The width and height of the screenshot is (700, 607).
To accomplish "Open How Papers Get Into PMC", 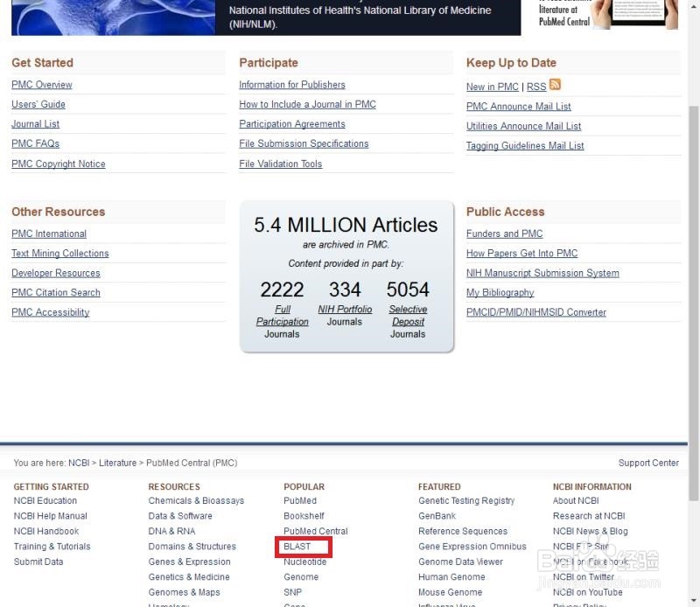I will tap(521, 254).
